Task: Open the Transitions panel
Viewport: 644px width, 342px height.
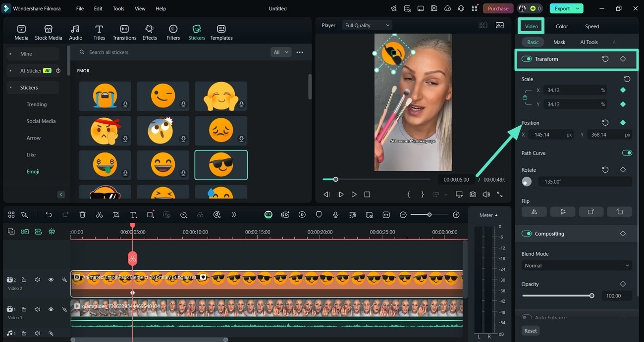Action: click(124, 32)
